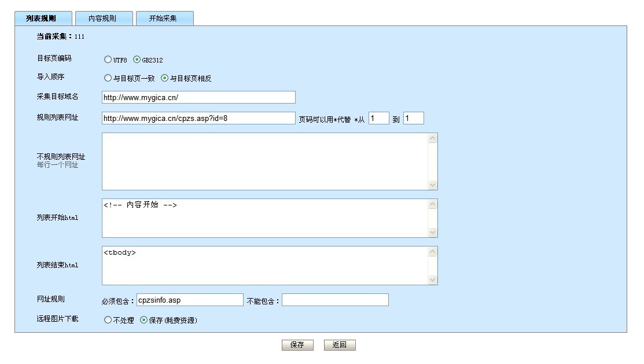644x364 pixels.
Task: Open the 开始采集 tab
Action: point(164,19)
